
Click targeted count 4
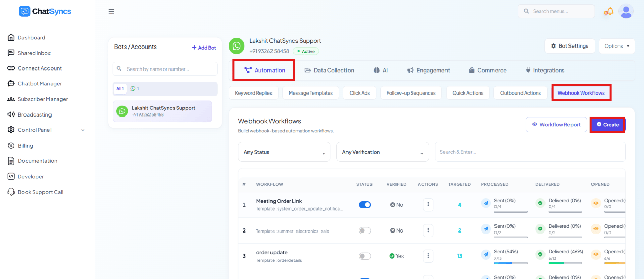click(459, 205)
